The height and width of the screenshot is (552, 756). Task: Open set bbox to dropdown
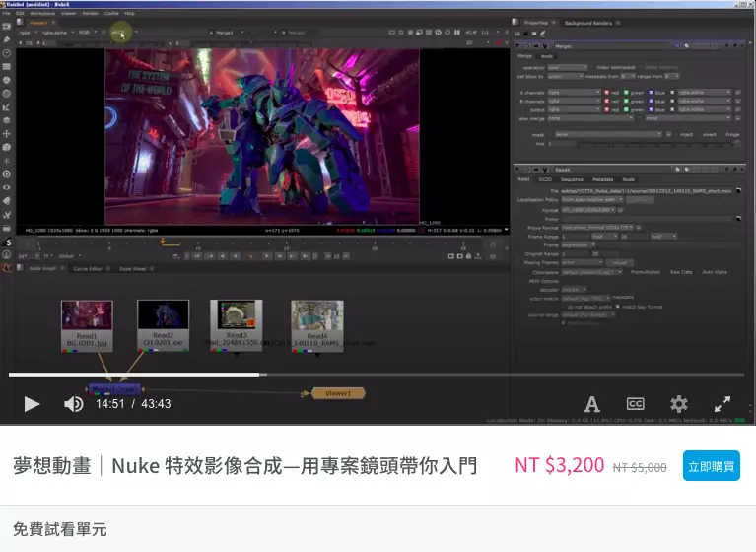565,76
